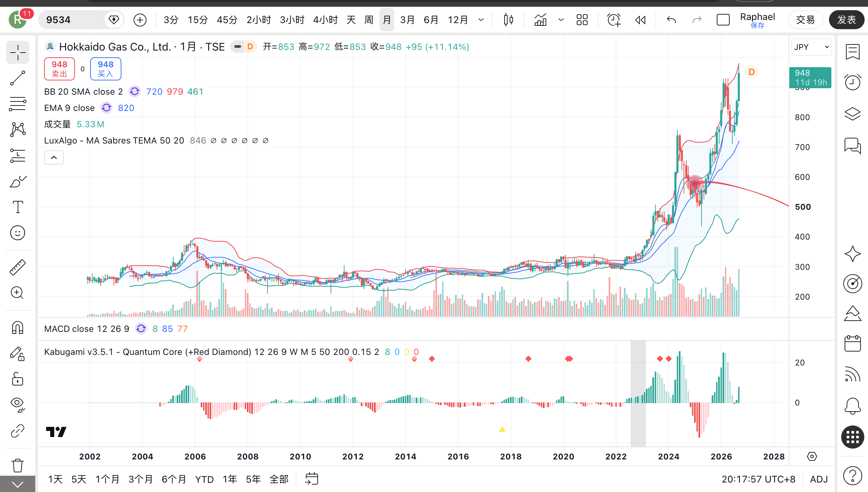Add symbol with the plus circle button
The width and height of the screenshot is (868, 492).
coord(140,20)
